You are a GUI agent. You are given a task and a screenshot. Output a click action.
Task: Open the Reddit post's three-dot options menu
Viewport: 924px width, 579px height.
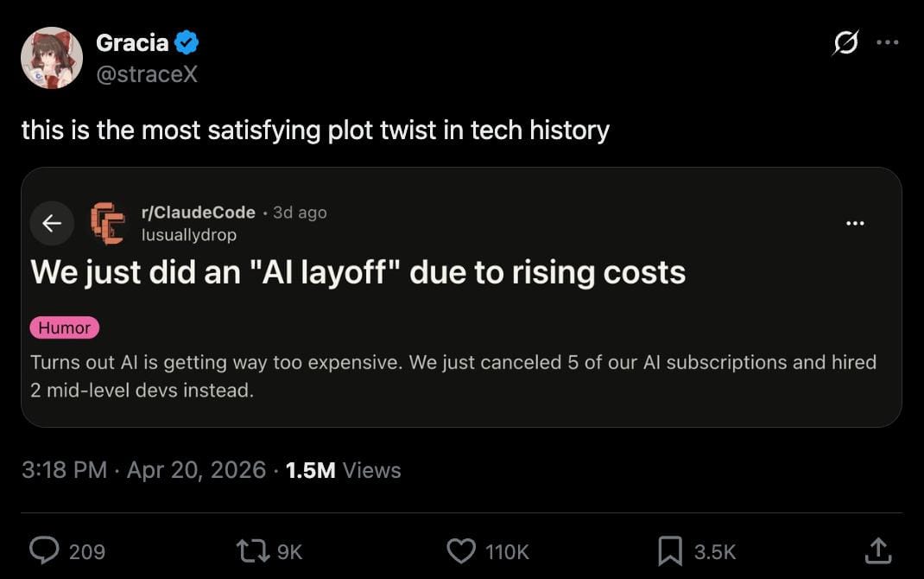[x=855, y=223]
